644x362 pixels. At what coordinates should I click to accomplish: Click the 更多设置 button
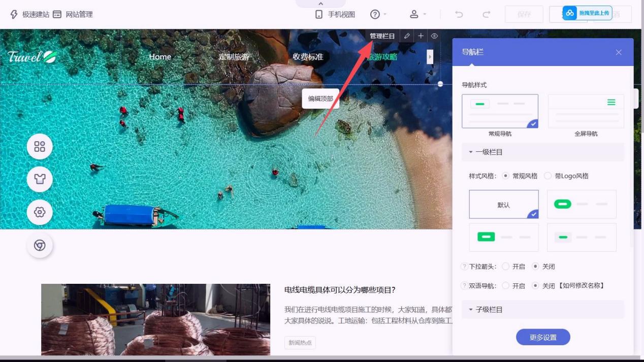click(543, 337)
